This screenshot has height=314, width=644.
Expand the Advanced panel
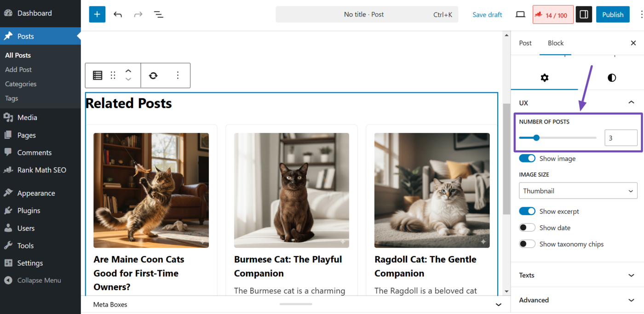pyautogui.click(x=577, y=300)
